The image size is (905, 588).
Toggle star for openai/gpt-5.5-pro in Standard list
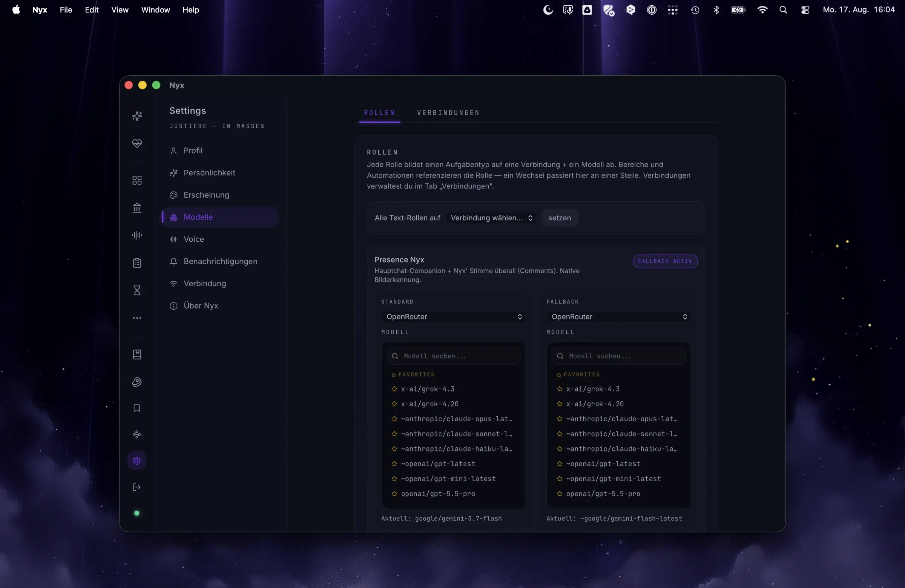click(394, 494)
